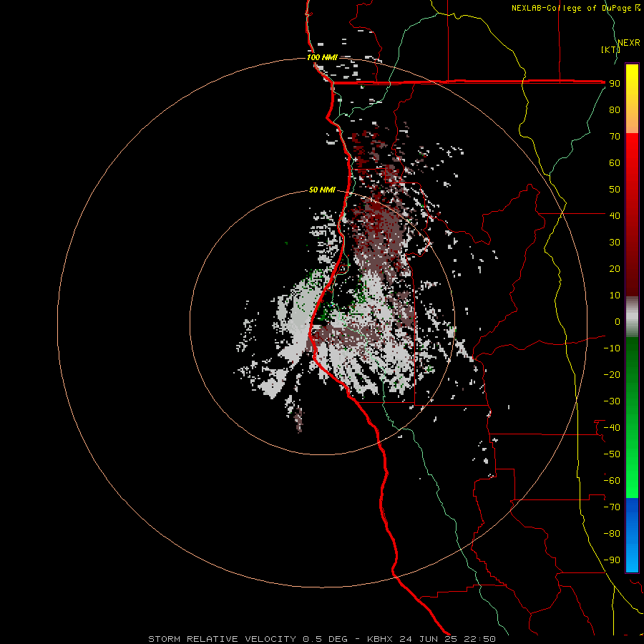Viewport: 644px width, 644px height.
Task: Click the NEXLAB-College of DuPage label
Action: 576,8
